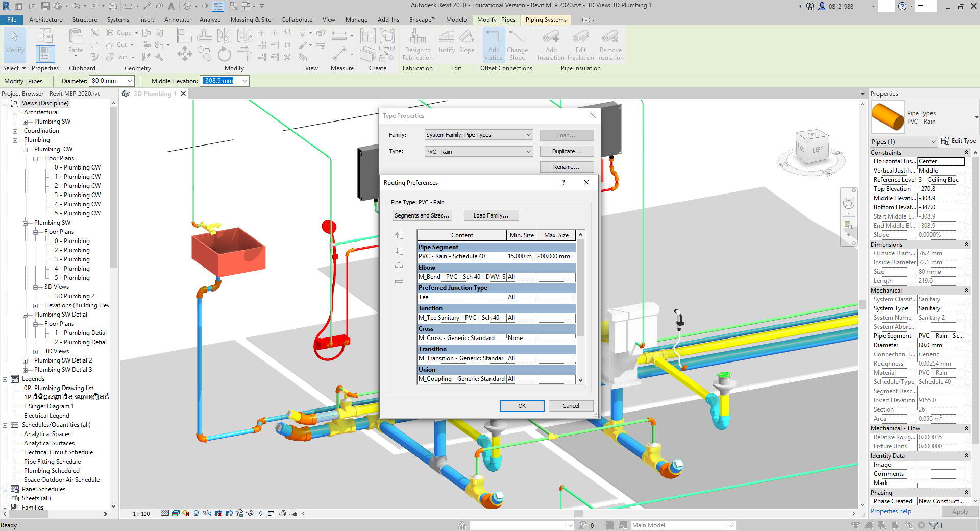
Task: Switch to the Systems ribbon tab
Action: pyautogui.click(x=118, y=20)
